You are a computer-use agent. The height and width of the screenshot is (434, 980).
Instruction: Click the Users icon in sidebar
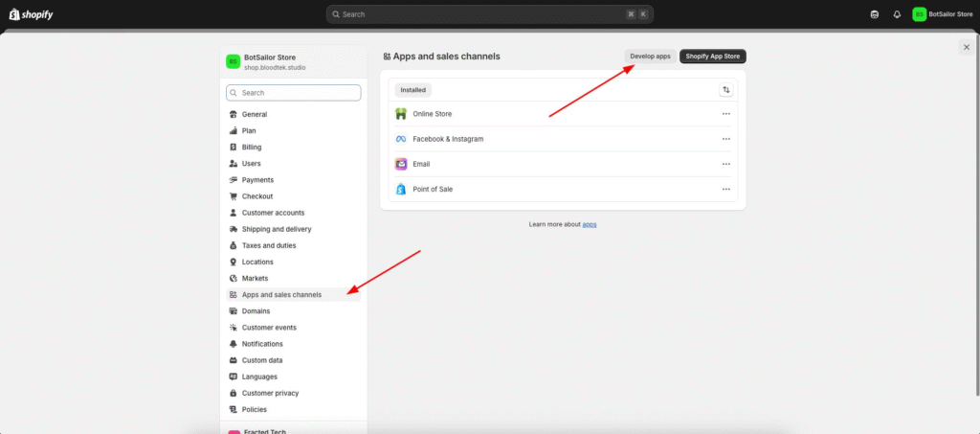234,163
